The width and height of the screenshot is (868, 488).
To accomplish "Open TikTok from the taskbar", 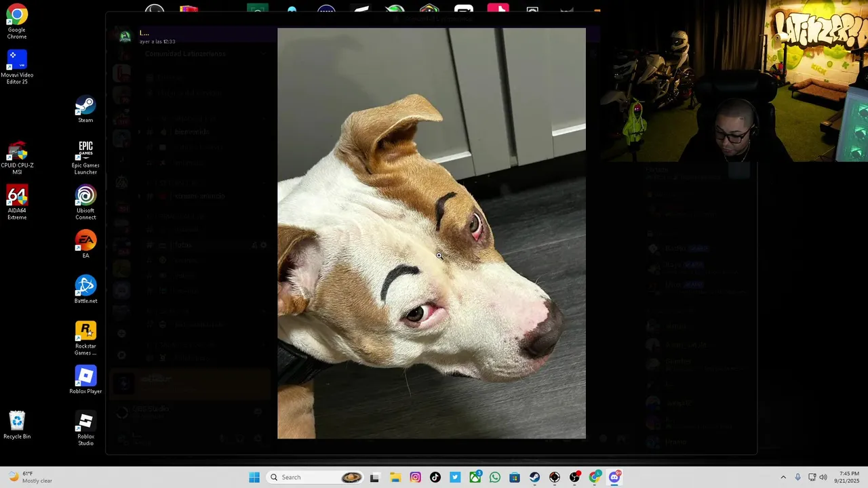I will click(435, 477).
